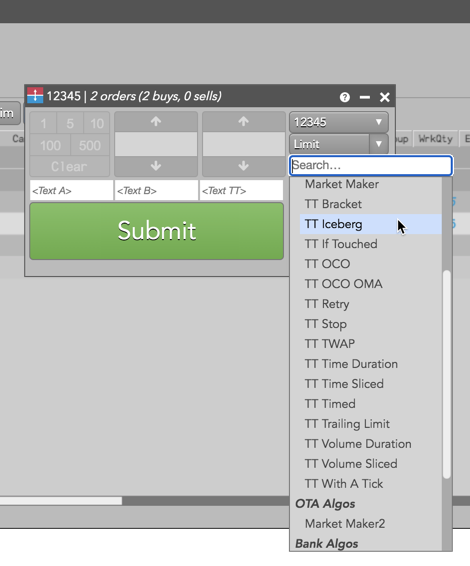The height and width of the screenshot is (566, 470).
Task: Click the Clear quantity button
Action: pos(70,166)
